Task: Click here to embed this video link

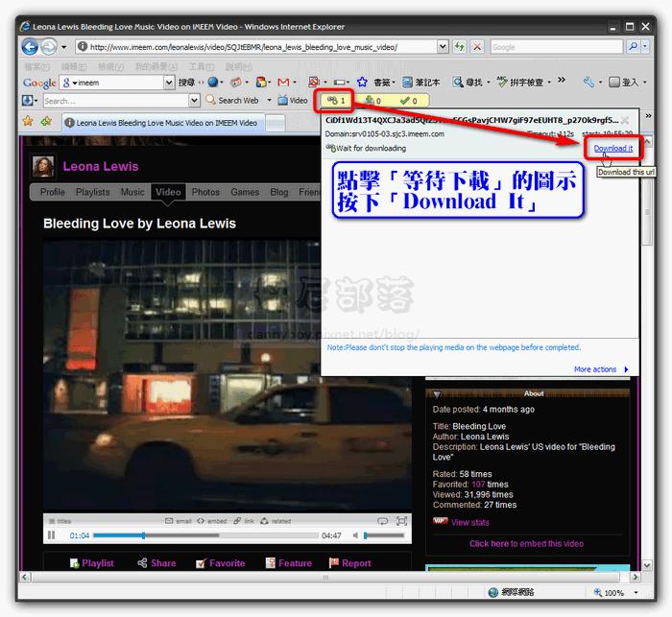Action: pyautogui.click(x=526, y=543)
